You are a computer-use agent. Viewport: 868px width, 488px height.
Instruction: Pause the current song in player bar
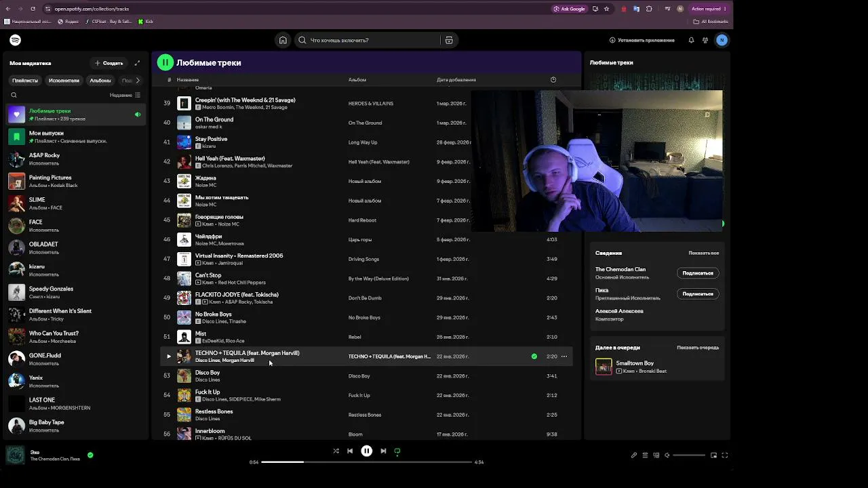366,451
